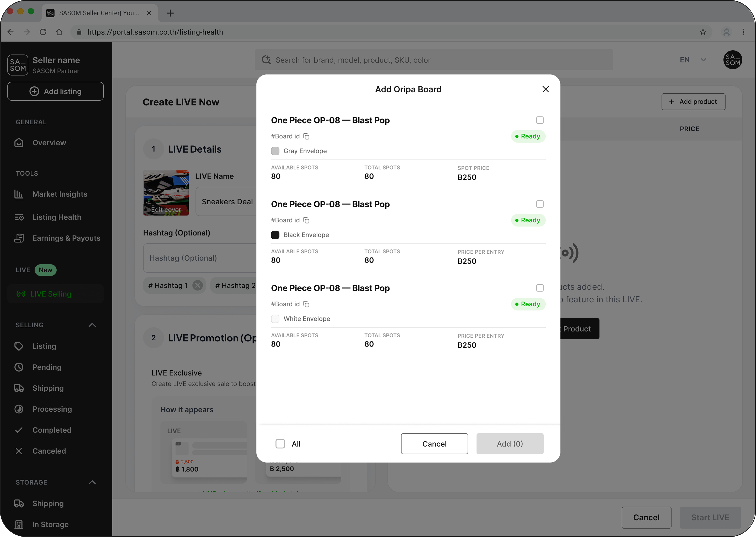This screenshot has height=537, width=756.
Task: Select the White Envelope board checkbox
Action: coord(540,288)
